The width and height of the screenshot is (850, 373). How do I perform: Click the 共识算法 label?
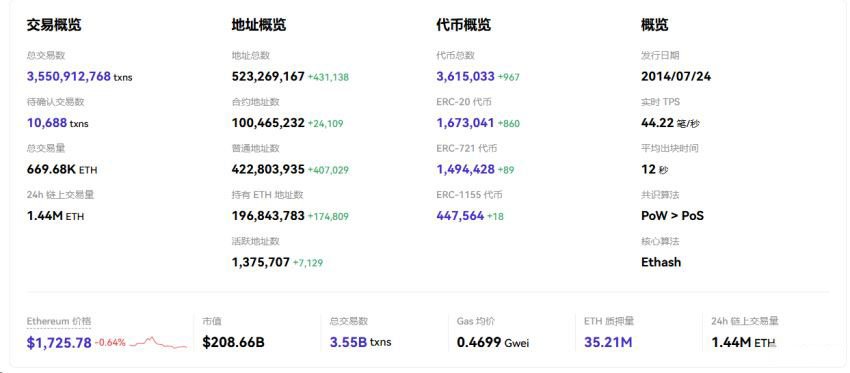click(660, 195)
